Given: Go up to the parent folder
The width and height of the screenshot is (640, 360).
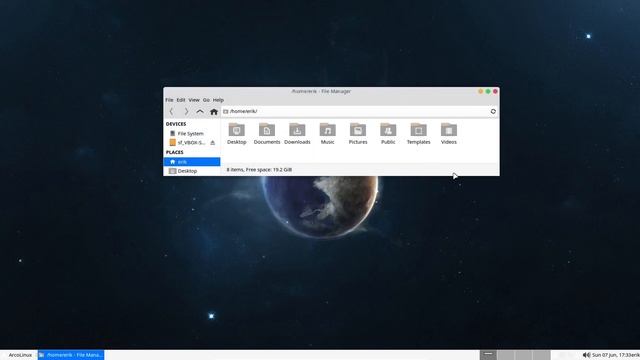Looking at the screenshot, I should [x=200, y=111].
